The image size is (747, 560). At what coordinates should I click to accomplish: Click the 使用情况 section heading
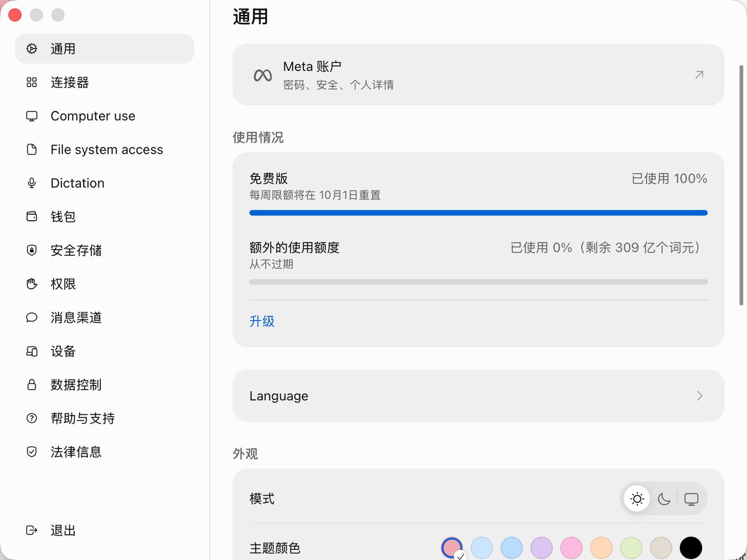point(258,138)
